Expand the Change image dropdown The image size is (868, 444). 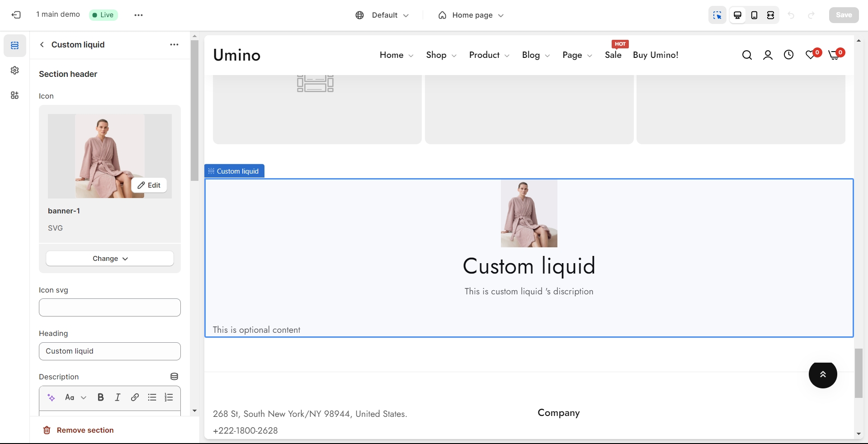click(x=110, y=259)
